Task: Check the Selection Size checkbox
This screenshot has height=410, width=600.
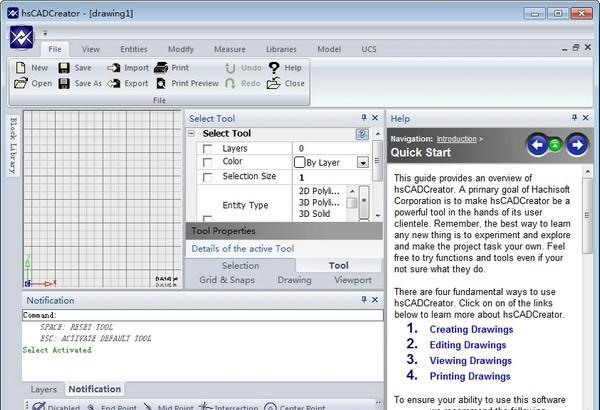Action: coord(207,177)
